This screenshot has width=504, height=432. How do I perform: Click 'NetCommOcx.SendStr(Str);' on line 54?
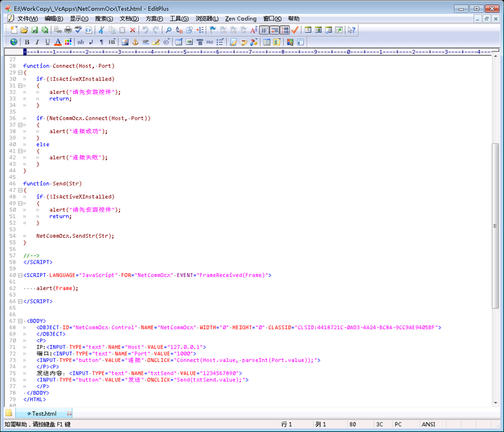click(75, 236)
